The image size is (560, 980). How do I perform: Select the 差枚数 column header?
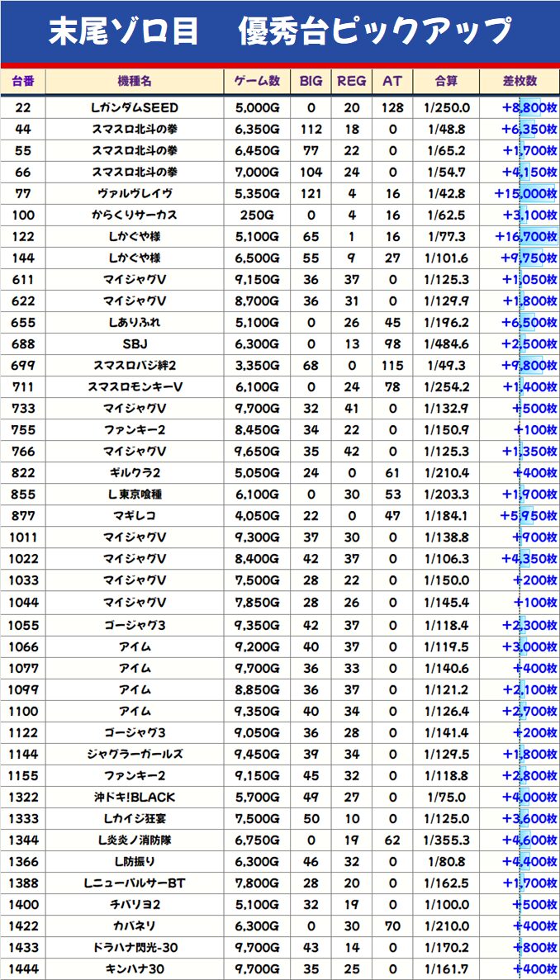tap(520, 81)
